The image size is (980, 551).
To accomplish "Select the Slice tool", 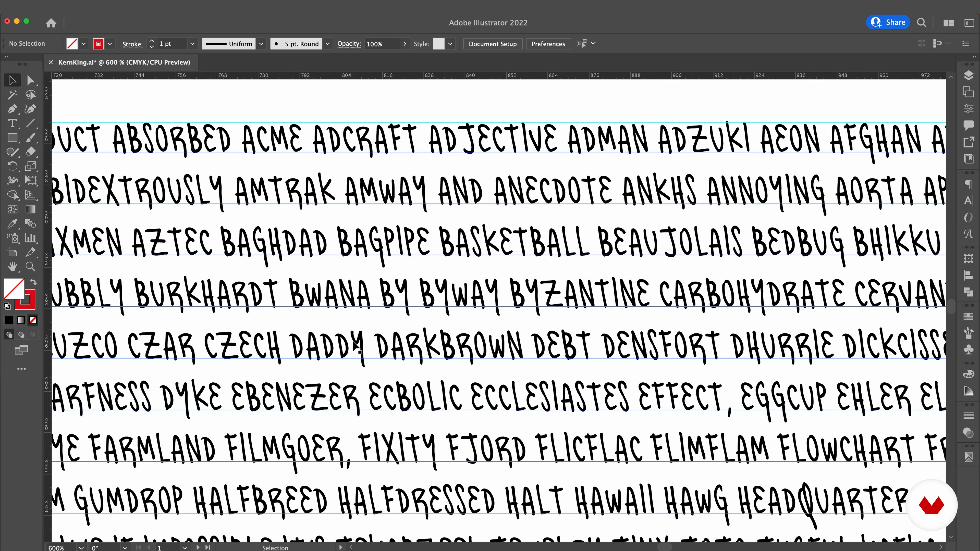I will point(31,252).
